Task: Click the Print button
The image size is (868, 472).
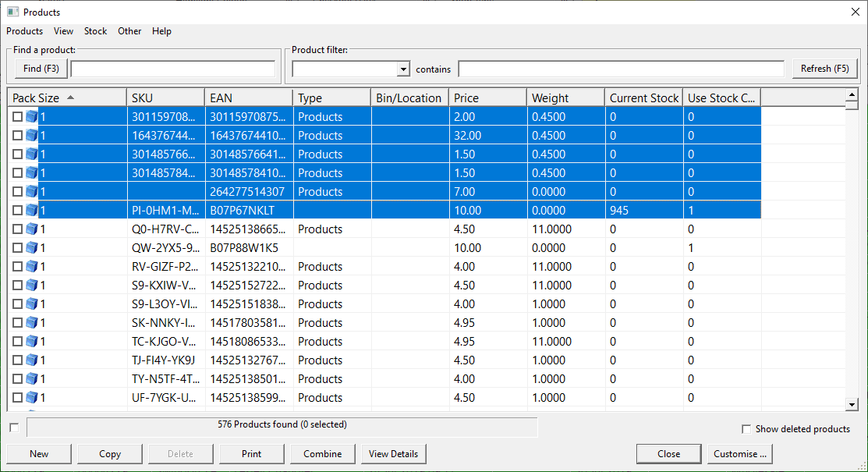Action: (x=251, y=454)
